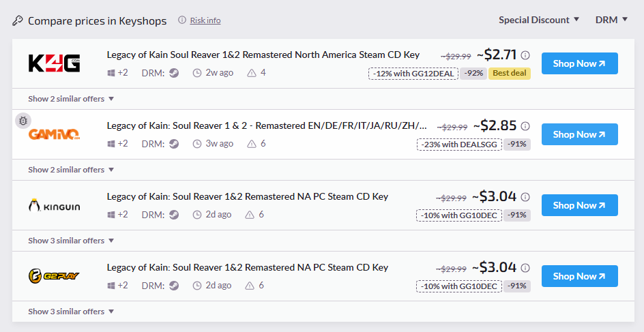Viewport: 644px width, 332px height.
Task: Click the G2PLAY store logo
Action: pyautogui.click(x=54, y=276)
